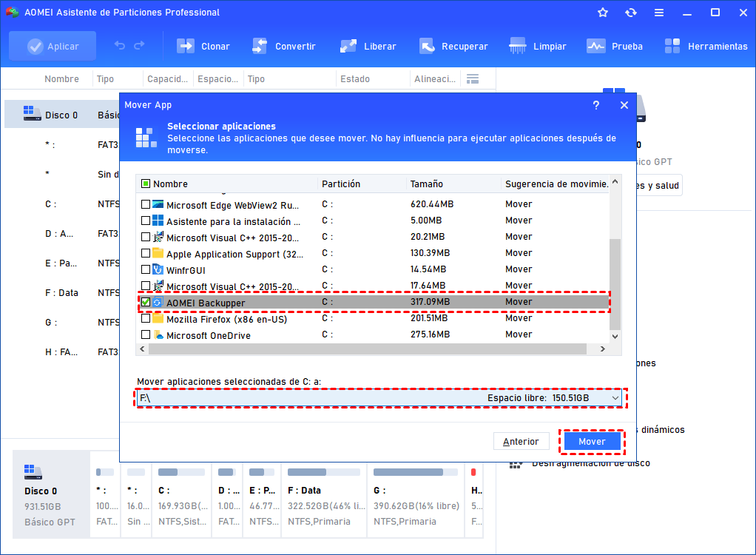Open the Clonar tool
756x555 pixels.
click(x=203, y=47)
